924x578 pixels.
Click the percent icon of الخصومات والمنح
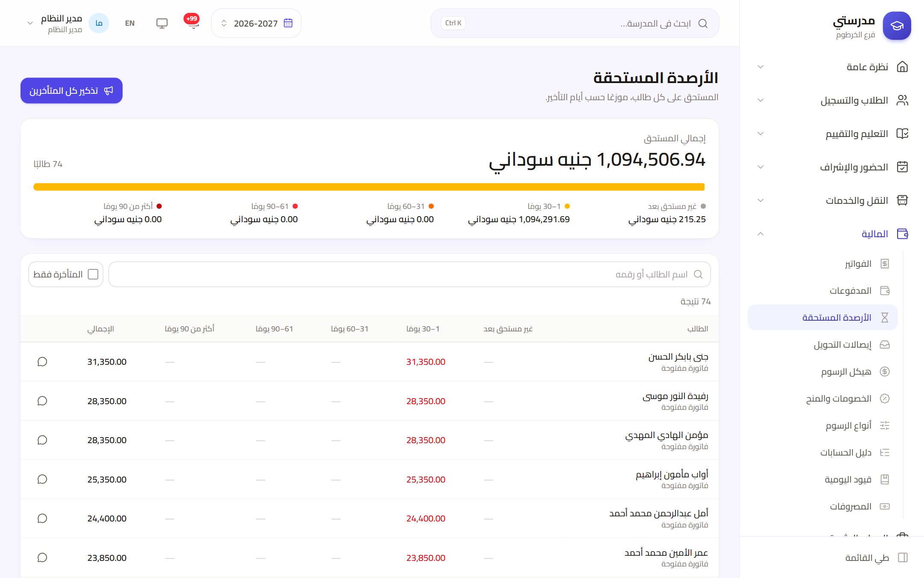point(885,399)
